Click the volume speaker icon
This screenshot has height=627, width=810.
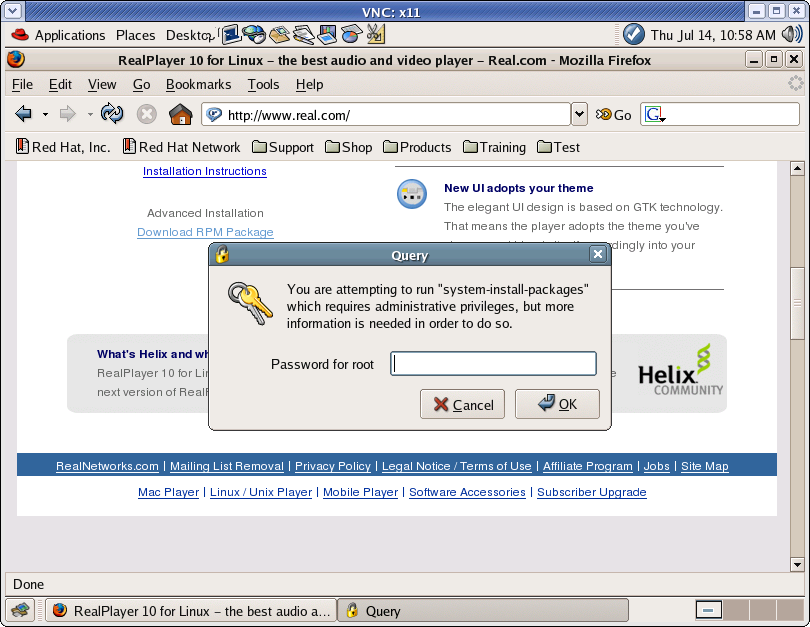[791, 35]
